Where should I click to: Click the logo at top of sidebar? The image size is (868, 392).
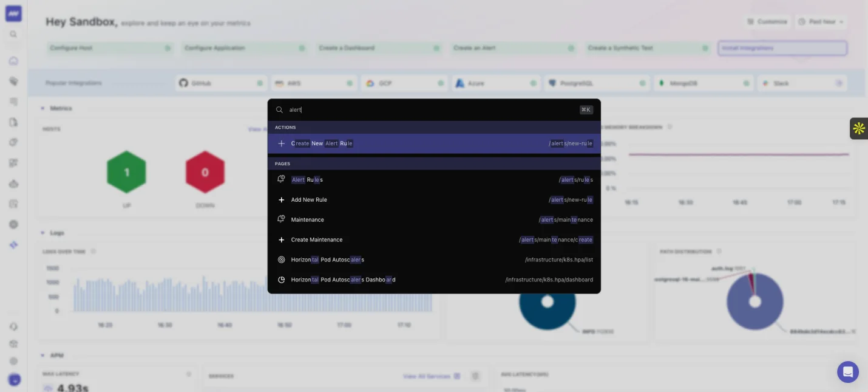tap(13, 13)
